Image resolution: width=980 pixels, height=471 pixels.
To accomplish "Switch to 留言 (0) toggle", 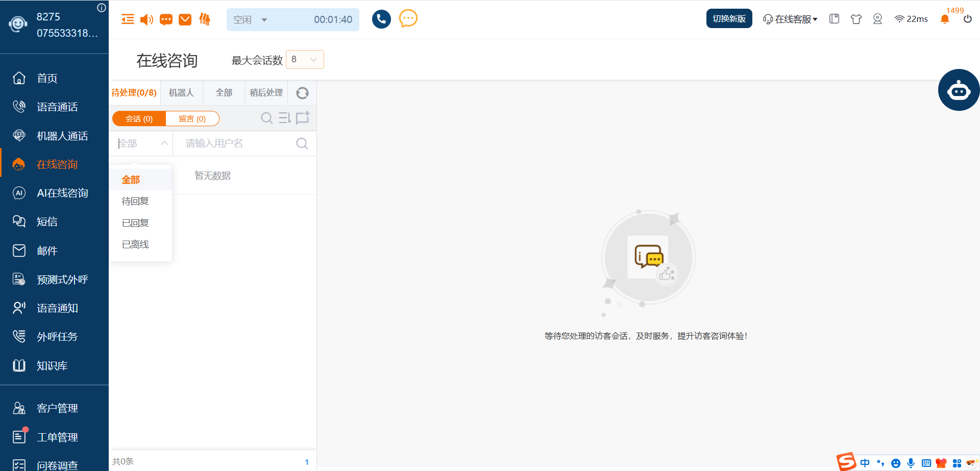I will [x=192, y=119].
